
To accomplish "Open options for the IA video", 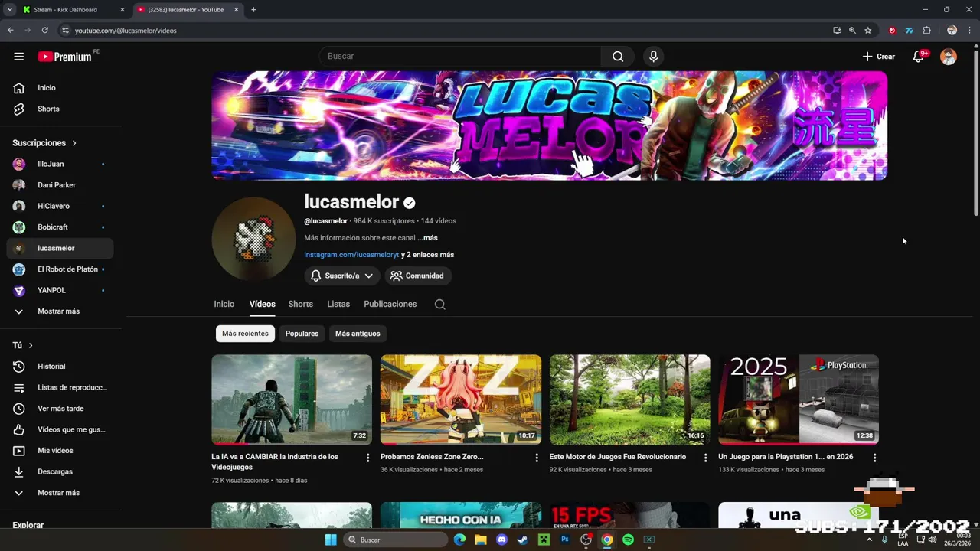I will tap(367, 458).
